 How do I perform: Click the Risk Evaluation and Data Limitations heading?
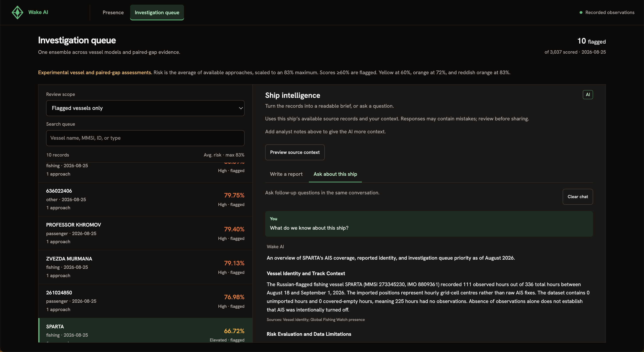pos(309,334)
